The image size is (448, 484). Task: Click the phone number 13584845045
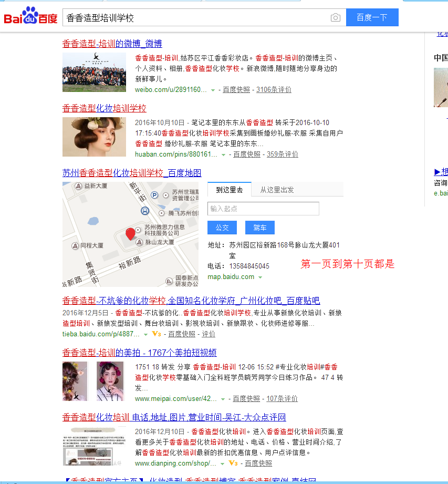pyautogui.click(x=249, y=266)
